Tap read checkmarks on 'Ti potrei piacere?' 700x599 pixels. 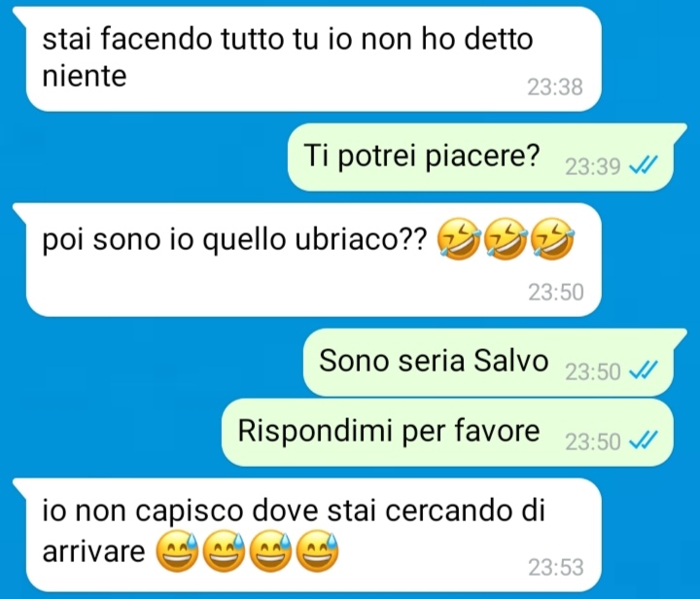click(643, 166)
